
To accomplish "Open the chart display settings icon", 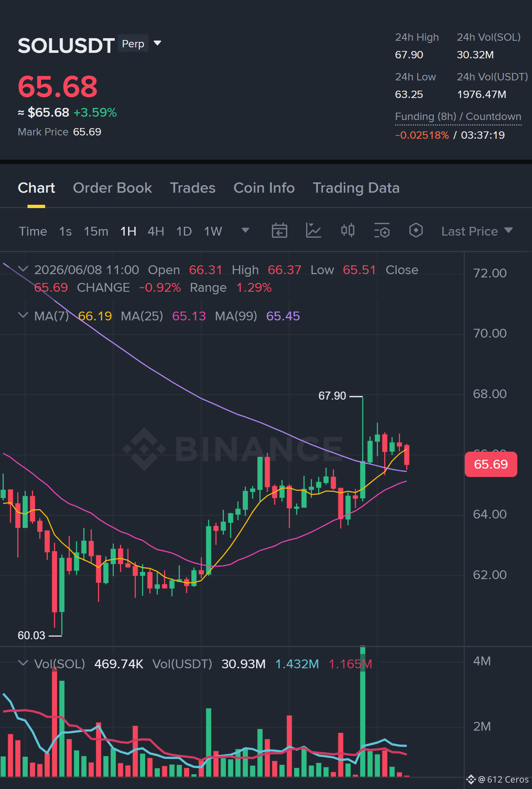I will [382, 231].
